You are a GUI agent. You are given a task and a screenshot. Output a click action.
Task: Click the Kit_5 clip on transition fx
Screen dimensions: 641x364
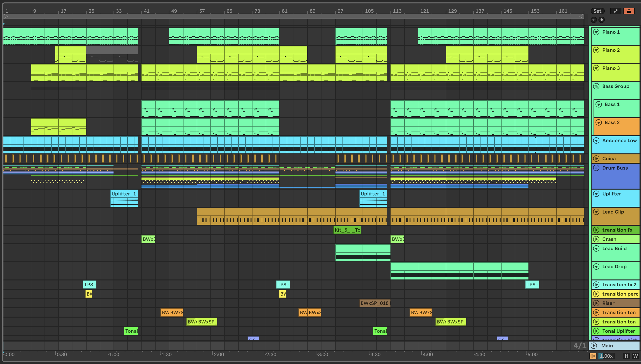point(347,230)
